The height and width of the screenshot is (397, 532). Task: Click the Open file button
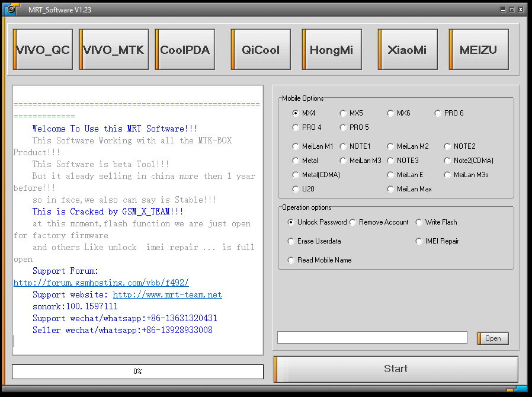(493, 338)
